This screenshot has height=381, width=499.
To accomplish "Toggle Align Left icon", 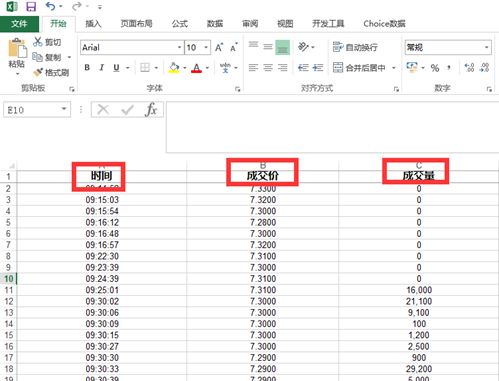I will pyautogui.click(x=253, y=68).
